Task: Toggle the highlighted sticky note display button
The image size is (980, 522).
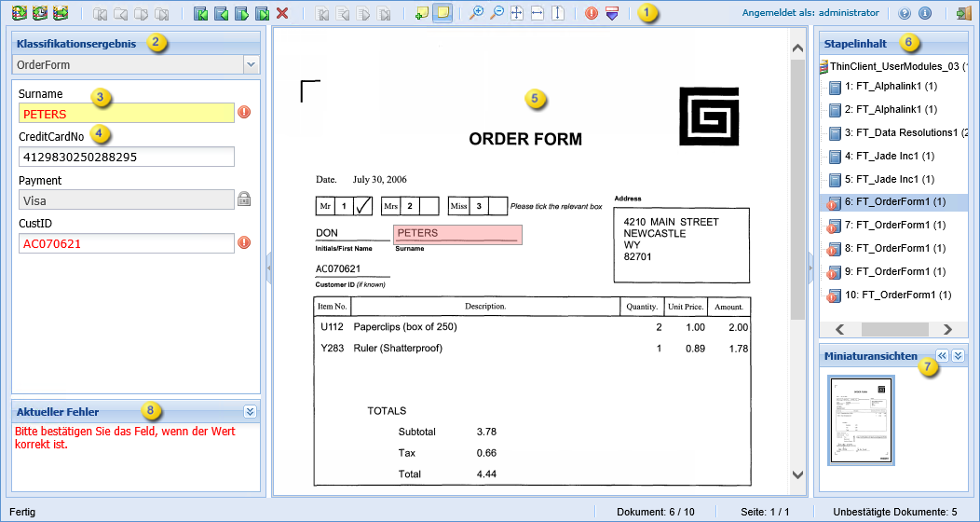Action: (442, 14)
